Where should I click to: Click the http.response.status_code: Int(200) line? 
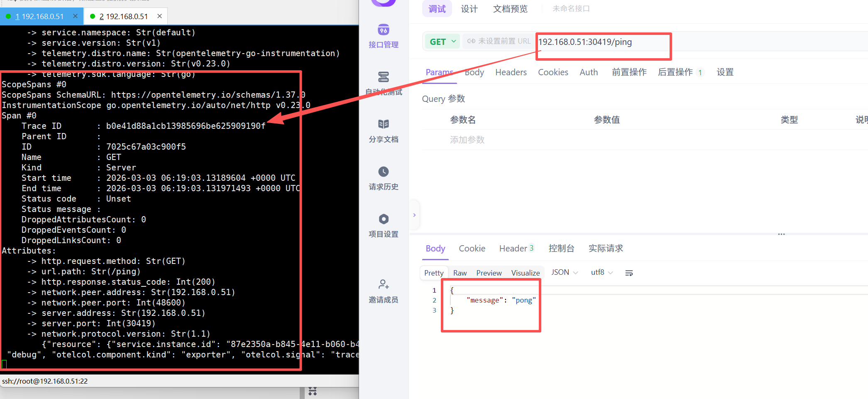click(122, 282)
